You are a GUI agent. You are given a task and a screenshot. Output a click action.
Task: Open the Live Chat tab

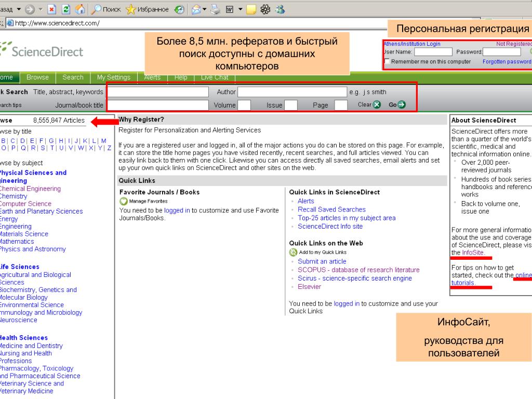click(215, 77)
